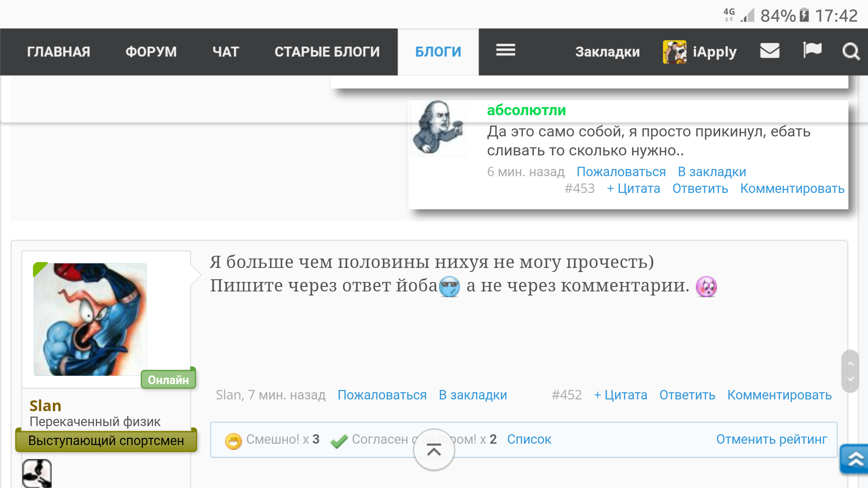
Task: Click the 7 мин. назад timestamp
Action: coord(287,395)
